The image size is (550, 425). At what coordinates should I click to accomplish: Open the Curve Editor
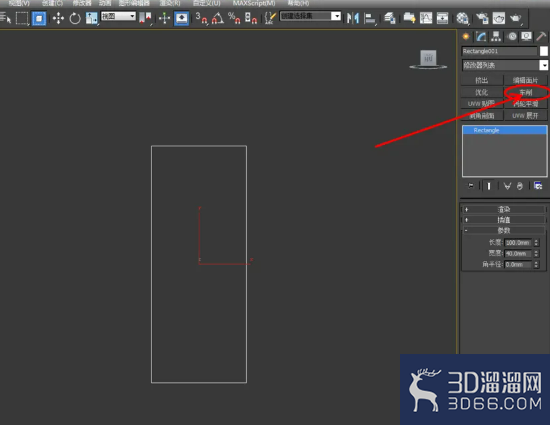[x=426, y=18]
